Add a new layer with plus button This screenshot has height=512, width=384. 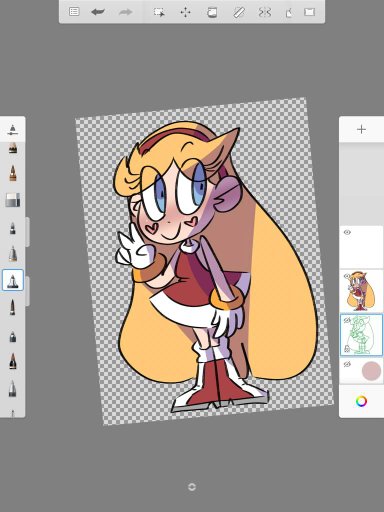[x=361, y=129]
